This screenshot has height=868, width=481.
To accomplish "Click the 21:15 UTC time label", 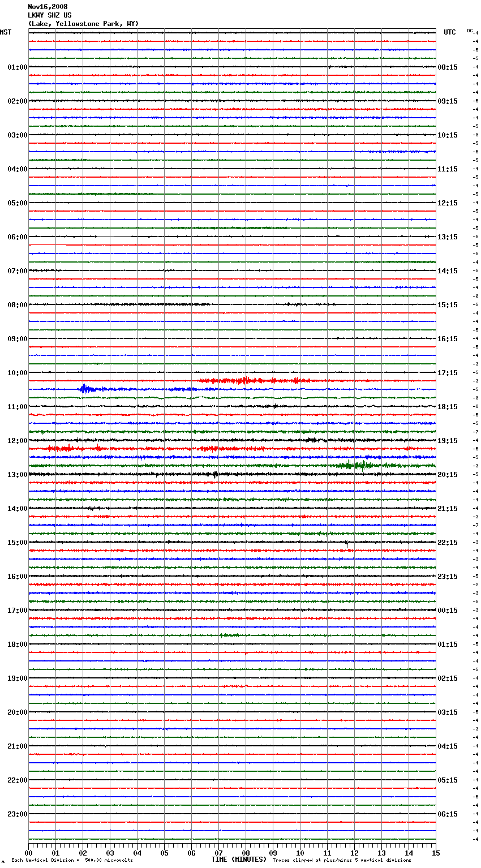I will pos(448,509).
